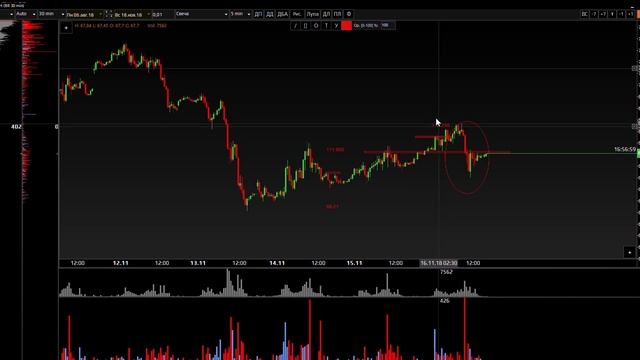Image resolution: width=640 pixels, height=360 pixels.
Task: Select the ellipse drawing tool
Action: click(x=316, y=26)
